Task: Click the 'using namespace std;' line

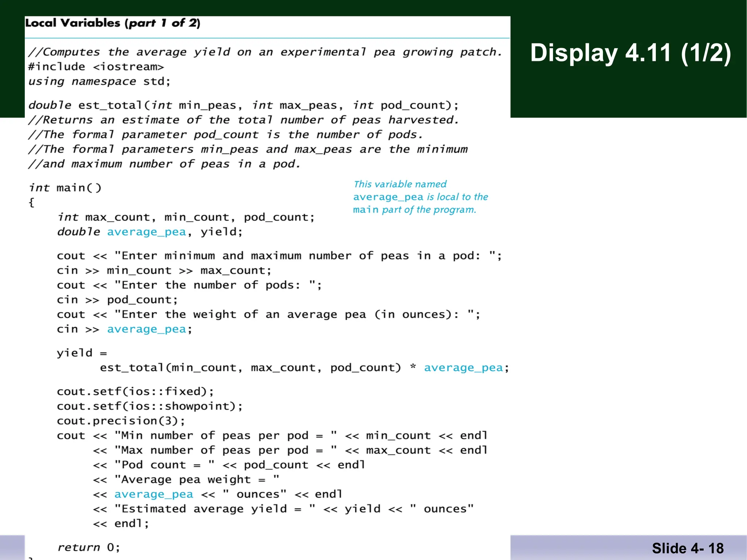Action: [100, 81]
